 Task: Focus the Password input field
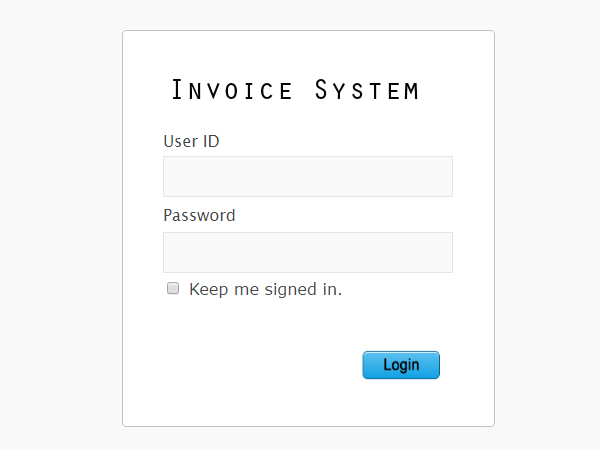pyautogui.click(x=307, y=252)
